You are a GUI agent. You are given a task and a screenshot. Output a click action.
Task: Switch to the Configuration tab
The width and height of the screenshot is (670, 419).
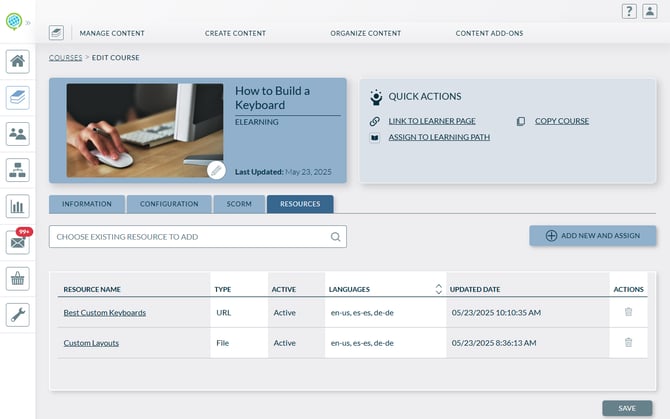(x=169, y=204)
